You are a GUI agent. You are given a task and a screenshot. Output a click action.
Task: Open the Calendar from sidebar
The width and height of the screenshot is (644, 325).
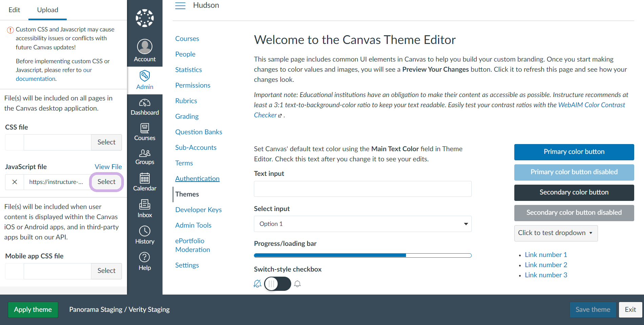pyautogui.click(x=145, y=182)
